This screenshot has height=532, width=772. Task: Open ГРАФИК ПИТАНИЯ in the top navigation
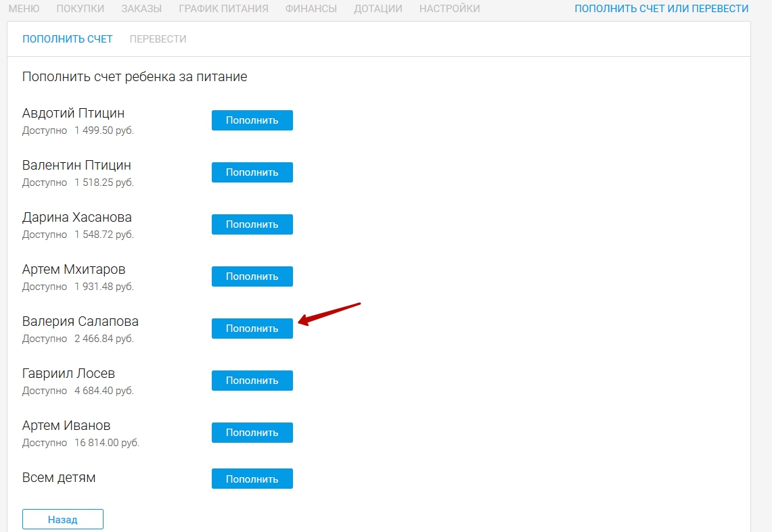(x=223, y=9)
